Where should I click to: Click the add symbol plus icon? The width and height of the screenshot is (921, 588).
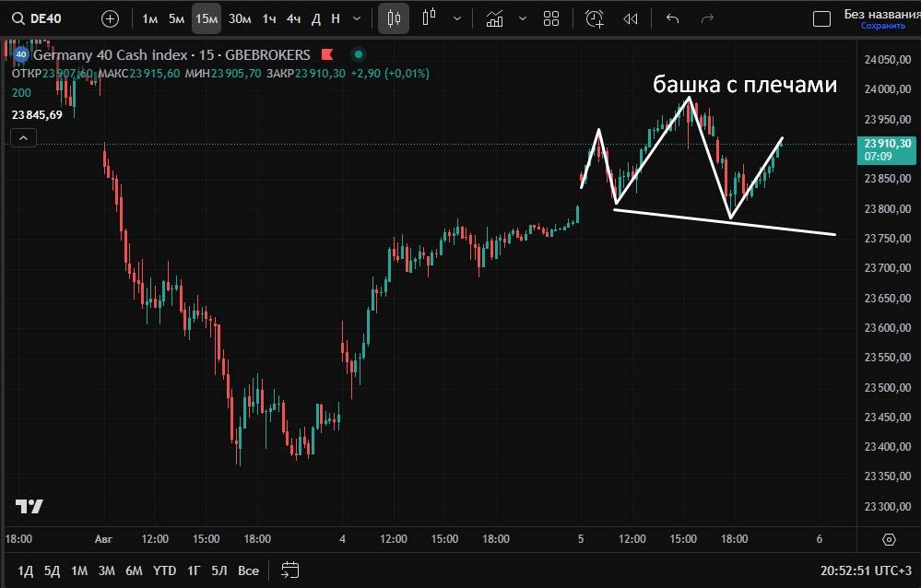(110, 18)
